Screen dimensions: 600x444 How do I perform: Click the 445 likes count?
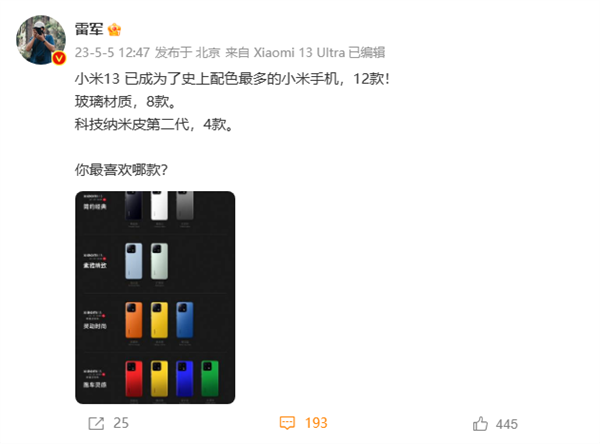click(507, 424)
